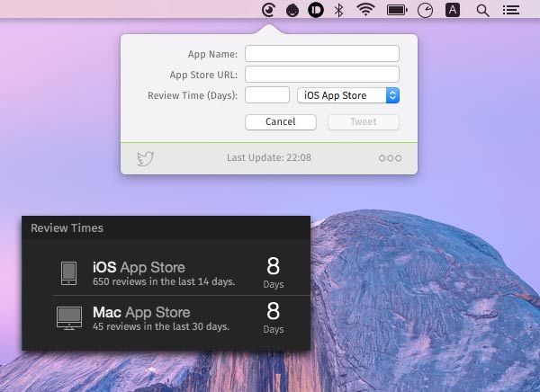
Task: Open Notification Center list icon
Action: [x=511, y=10]
